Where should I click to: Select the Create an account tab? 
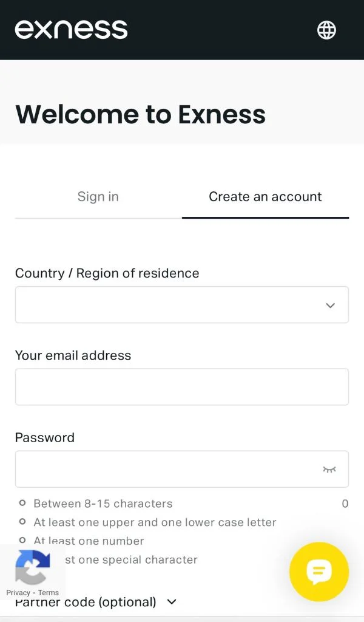click(x=265, y=196)
